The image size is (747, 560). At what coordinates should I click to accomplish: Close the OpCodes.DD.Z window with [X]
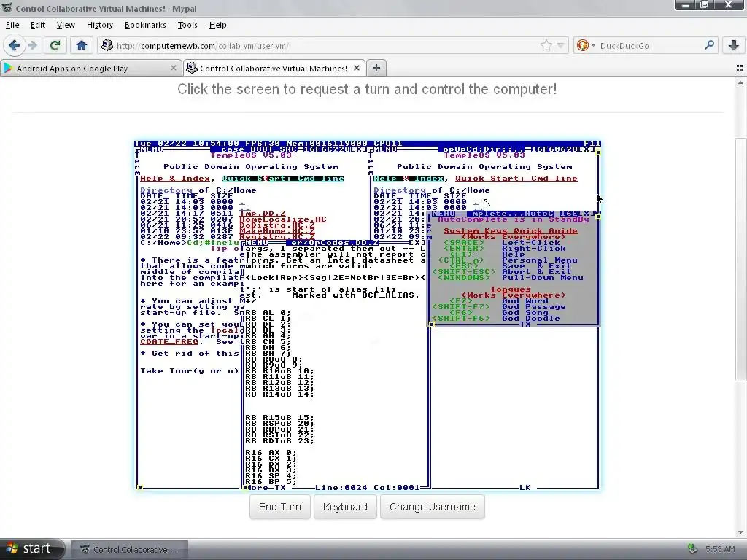click(x=417, y=243)
